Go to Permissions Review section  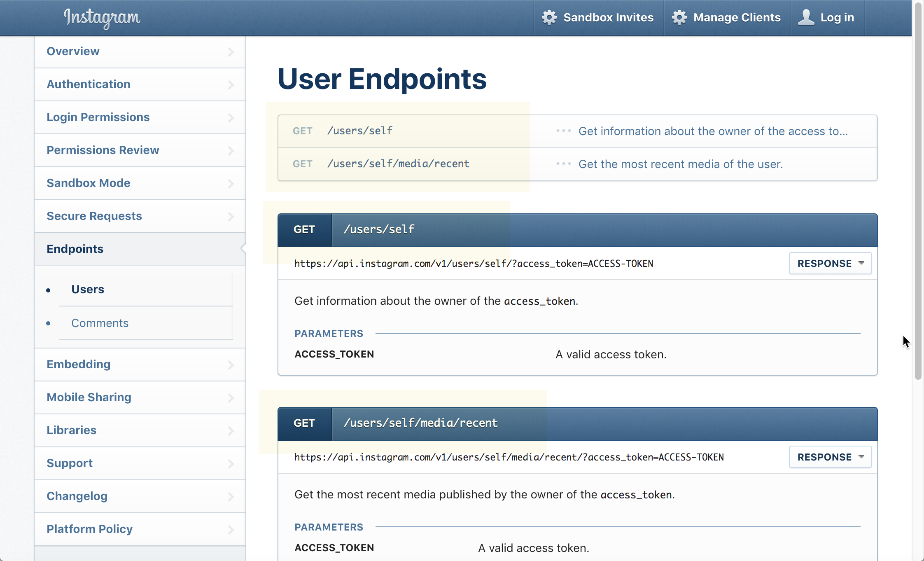click(140, 150)
